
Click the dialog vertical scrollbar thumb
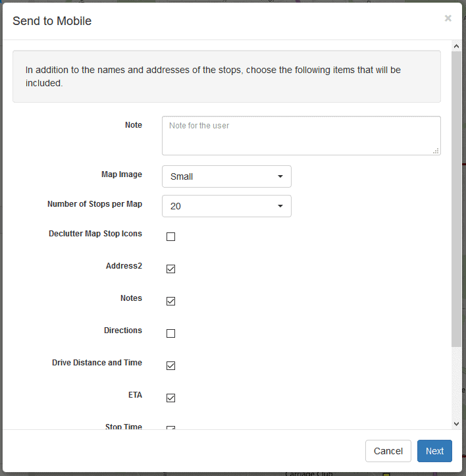[x=456, y=199]
